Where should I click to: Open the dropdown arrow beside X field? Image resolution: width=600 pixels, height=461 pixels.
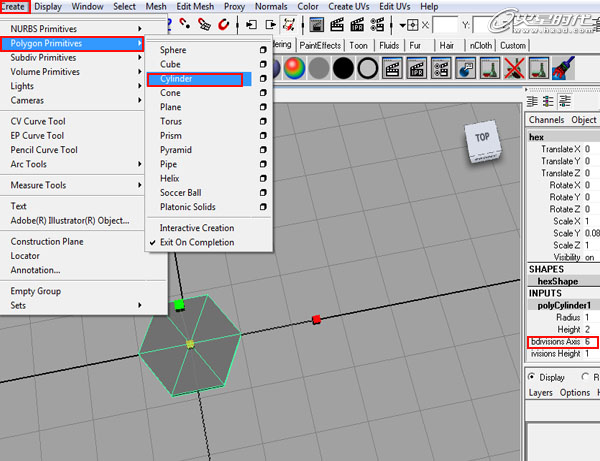click(403, 25)
